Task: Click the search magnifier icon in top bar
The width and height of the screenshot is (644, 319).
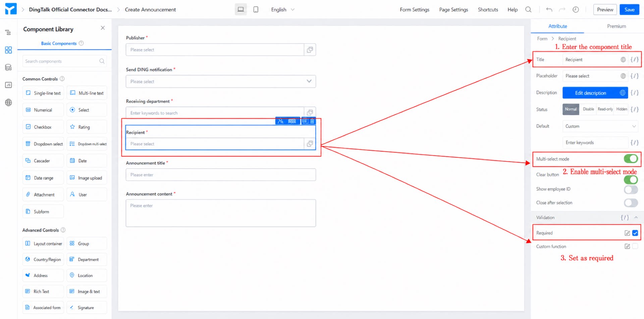Action: pyautogui.click(x=528, y=9)
